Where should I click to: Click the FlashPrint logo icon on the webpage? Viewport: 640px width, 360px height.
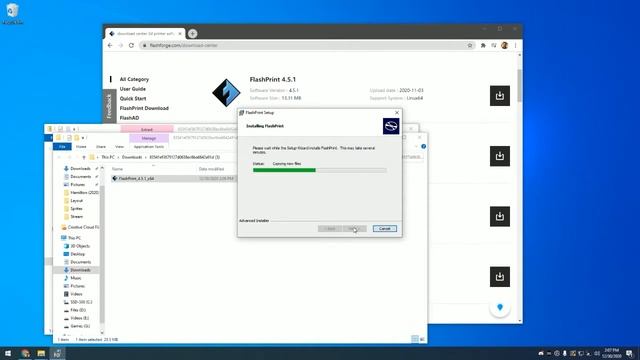pyautogui.click(x=226, y=93)
